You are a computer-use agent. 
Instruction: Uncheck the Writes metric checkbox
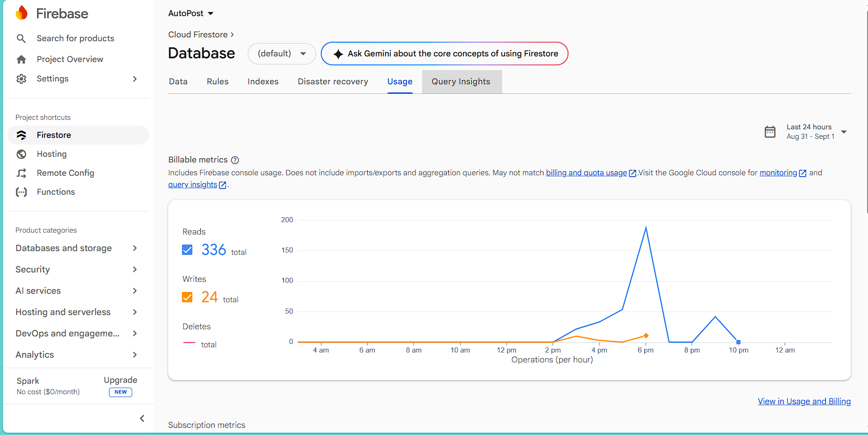click(187, 297)
